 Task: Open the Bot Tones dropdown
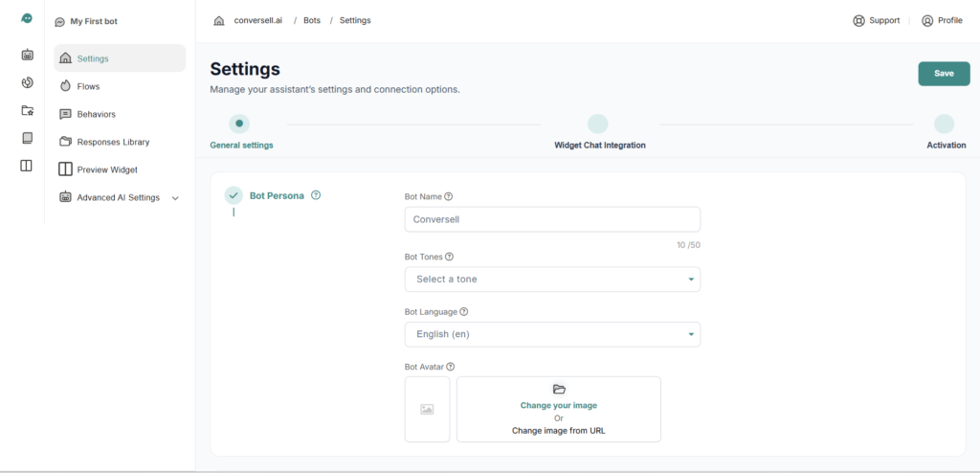[x=552, y=280]
